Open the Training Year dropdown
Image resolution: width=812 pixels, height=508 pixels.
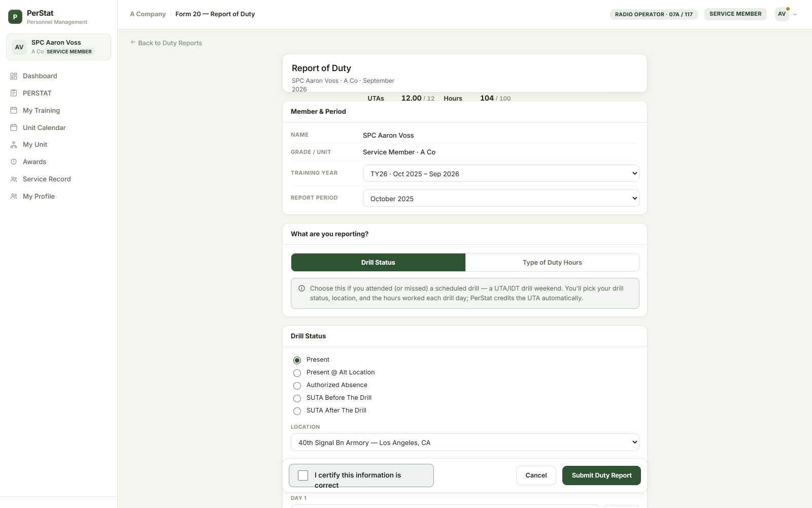pyautogui.click(x=501, y=173)
